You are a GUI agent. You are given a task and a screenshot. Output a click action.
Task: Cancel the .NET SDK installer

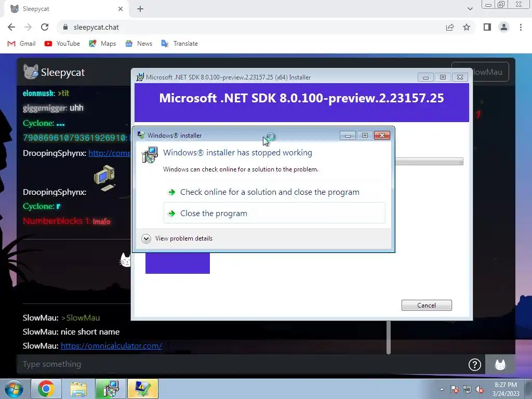coord(427,305)
